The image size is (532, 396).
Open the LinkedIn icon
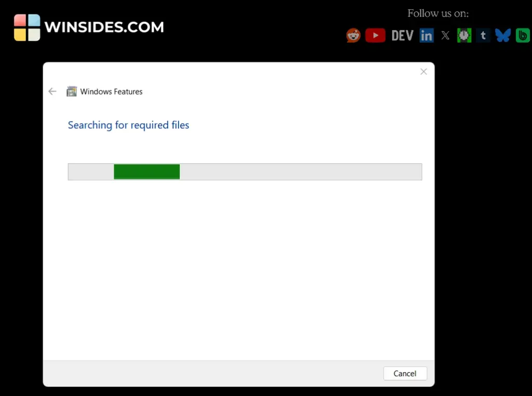[x=426, y=35]
